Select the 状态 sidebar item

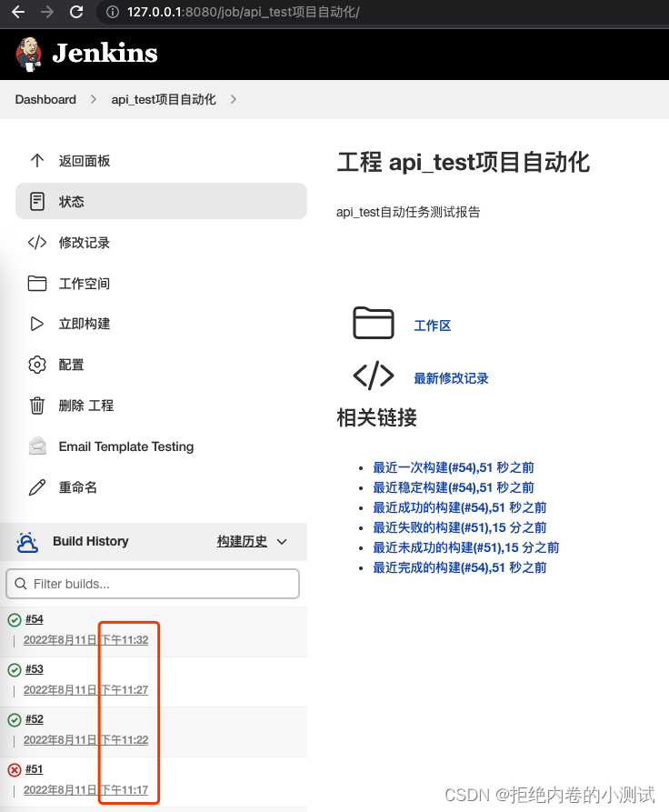click(x=161, y=201)
